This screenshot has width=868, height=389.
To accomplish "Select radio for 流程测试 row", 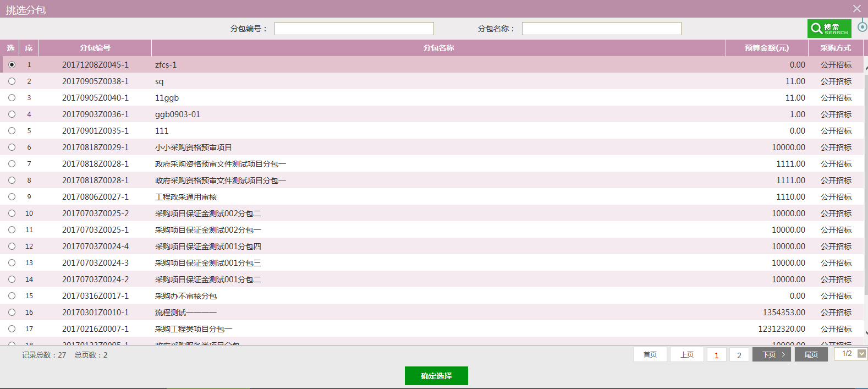I will [12, 313].
